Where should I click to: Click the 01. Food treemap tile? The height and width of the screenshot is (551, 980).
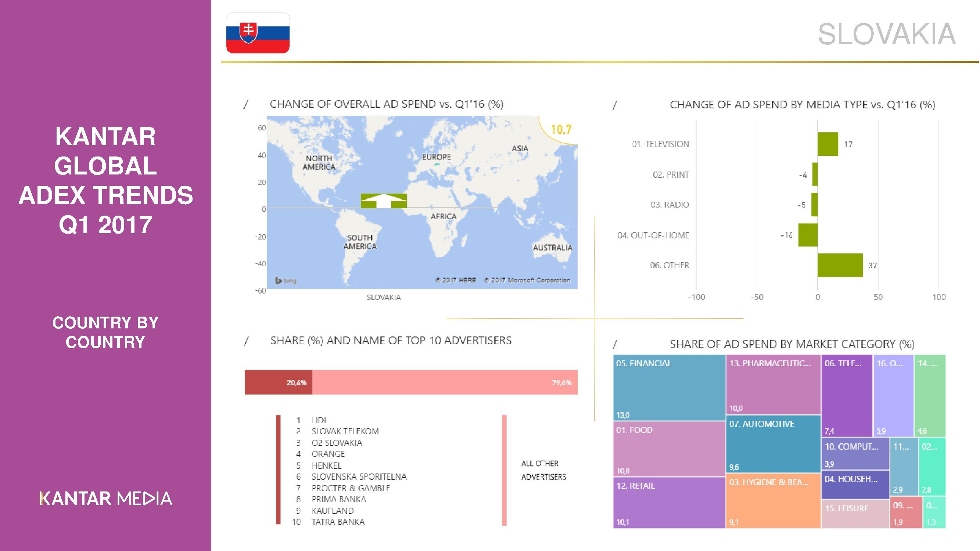[669, 449]
